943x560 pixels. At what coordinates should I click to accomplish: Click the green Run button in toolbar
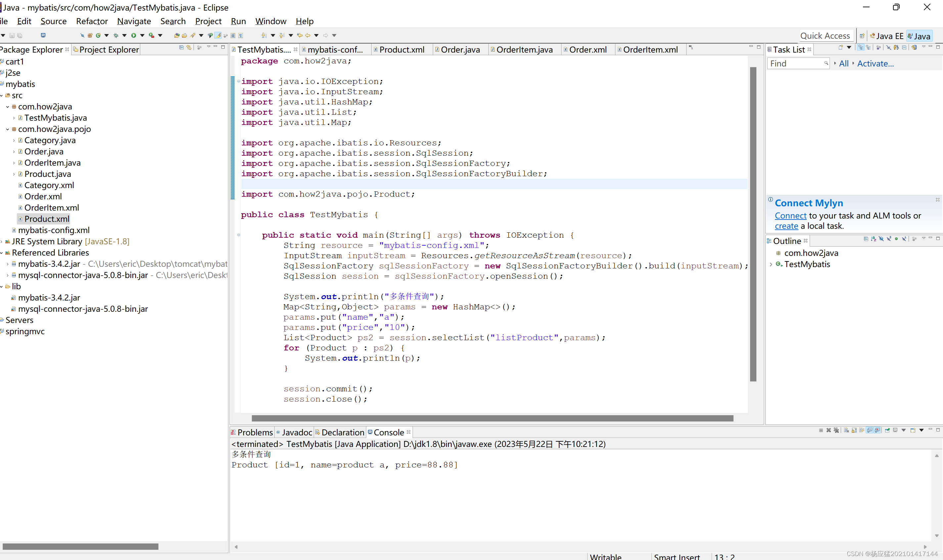pos(134,35)
